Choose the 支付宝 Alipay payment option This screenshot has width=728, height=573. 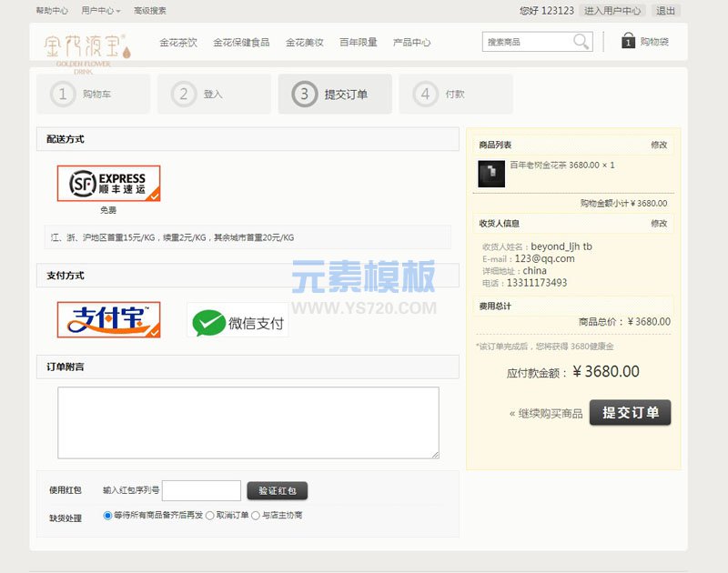[108, 319]
